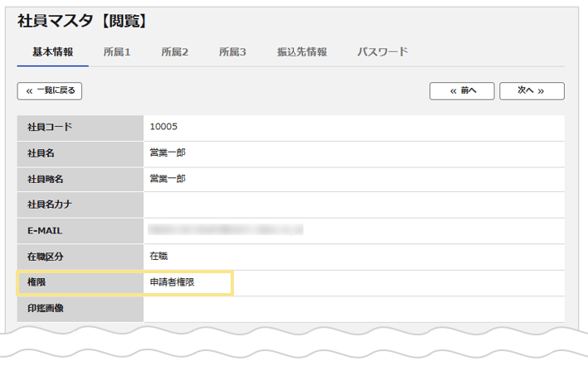
Task: Click the 権限 value 申請者権限
Action: 172,282
